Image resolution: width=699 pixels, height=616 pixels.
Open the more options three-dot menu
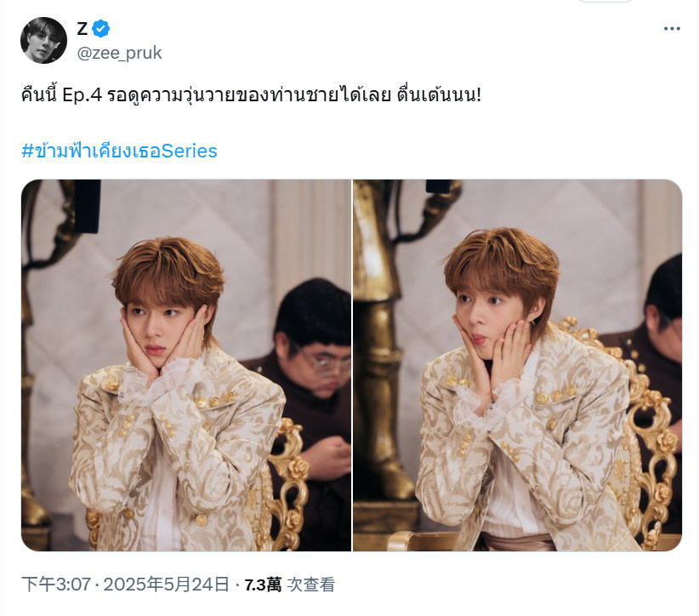pos(671,29)
